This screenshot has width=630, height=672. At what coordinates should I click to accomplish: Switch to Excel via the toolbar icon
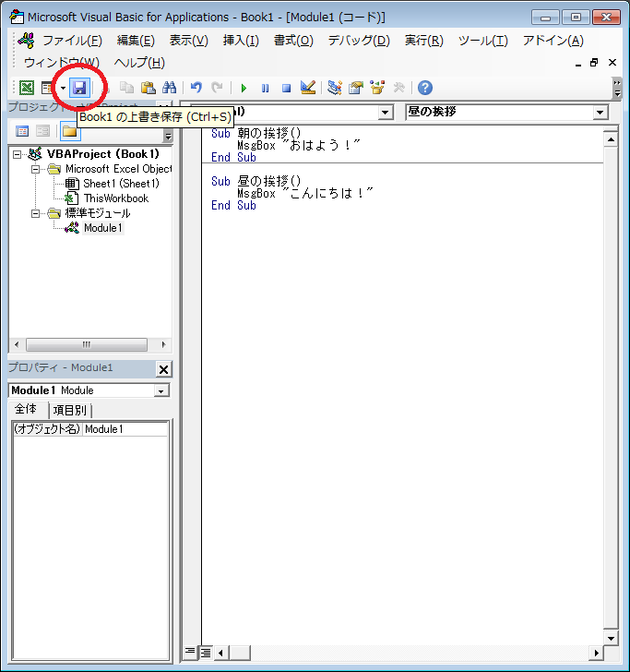click(27, 88)
